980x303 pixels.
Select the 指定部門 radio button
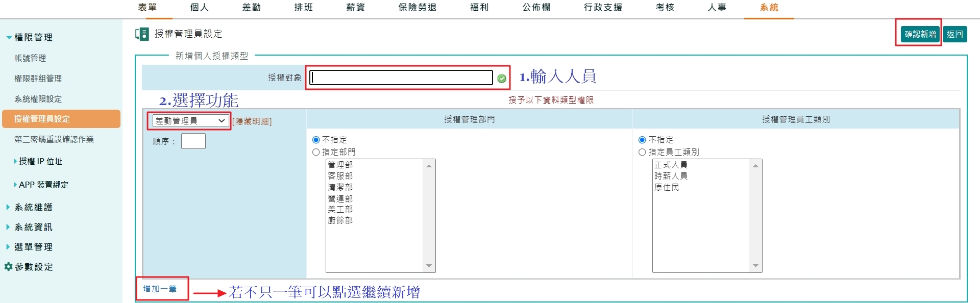pyautogui.click(x=316, y=152)
